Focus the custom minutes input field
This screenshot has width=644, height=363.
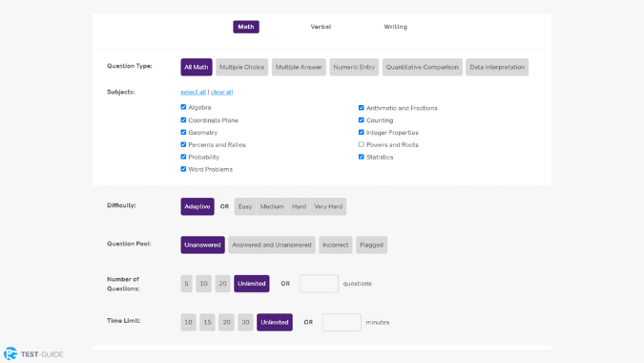pyautogui.click(x=342, y=322)
